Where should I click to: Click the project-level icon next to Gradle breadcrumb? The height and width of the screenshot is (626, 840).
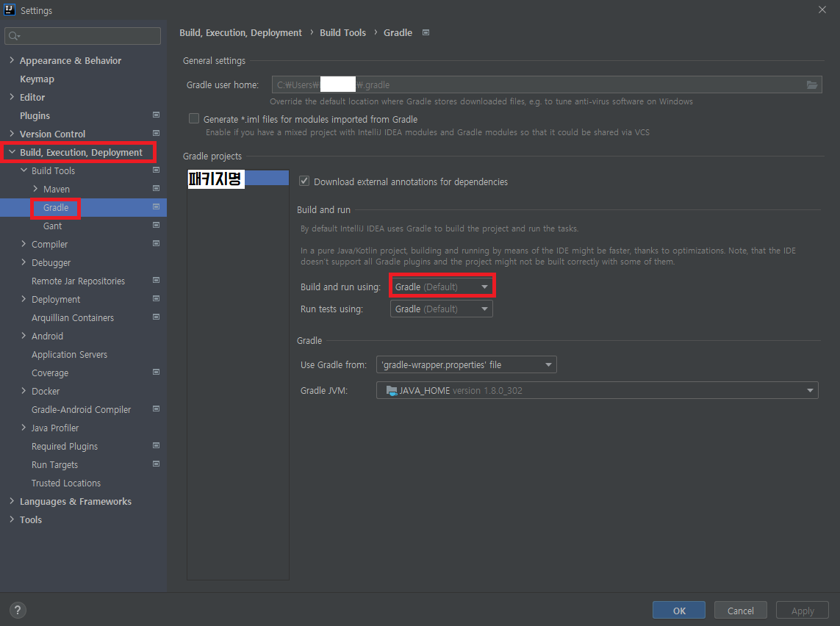[x=426, y=32]
